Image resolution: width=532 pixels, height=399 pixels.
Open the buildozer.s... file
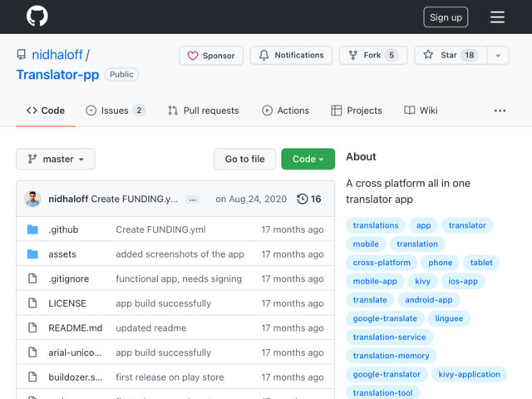coord(76,377)
